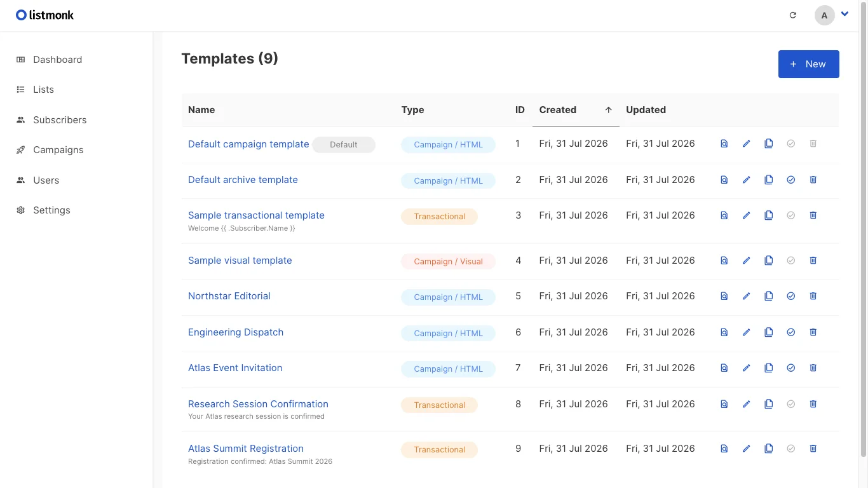This screenshot has width=868, height=488.
Task: Click 'Your Atlas research session is confirmed'
Action: [256, 417]
